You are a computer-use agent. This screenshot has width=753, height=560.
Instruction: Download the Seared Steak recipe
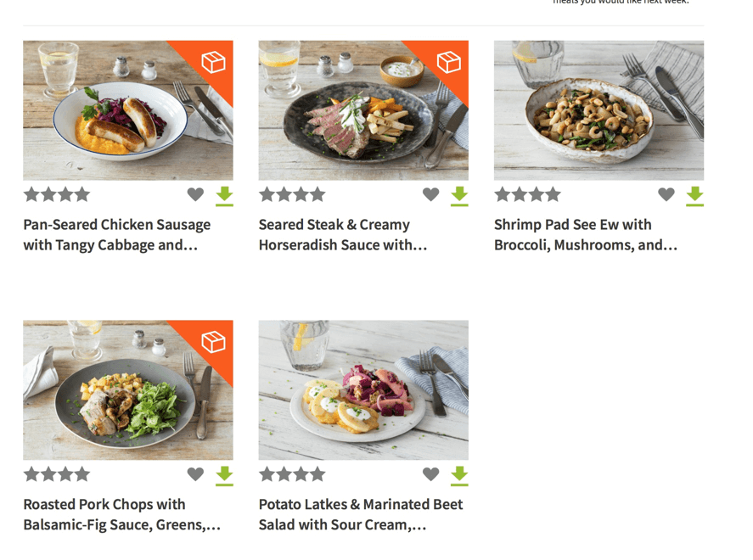point(459,195)
